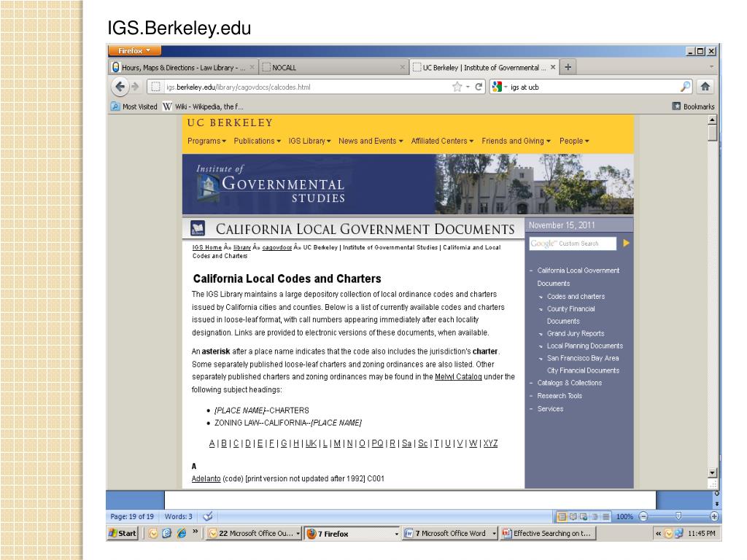The width and height of the screenshot is (747, 560).
Task: Select Full Screen Reading view icon
Action: click(x=573, y=516)
